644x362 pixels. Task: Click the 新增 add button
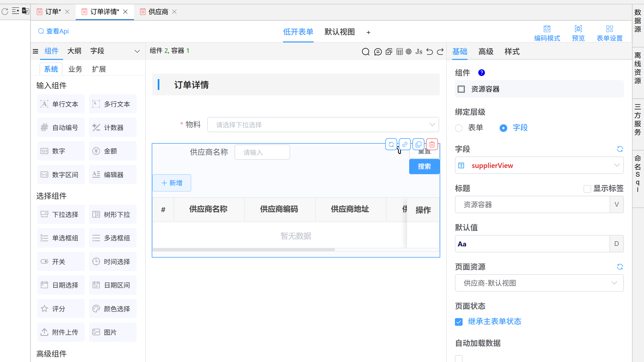point(172,183)
